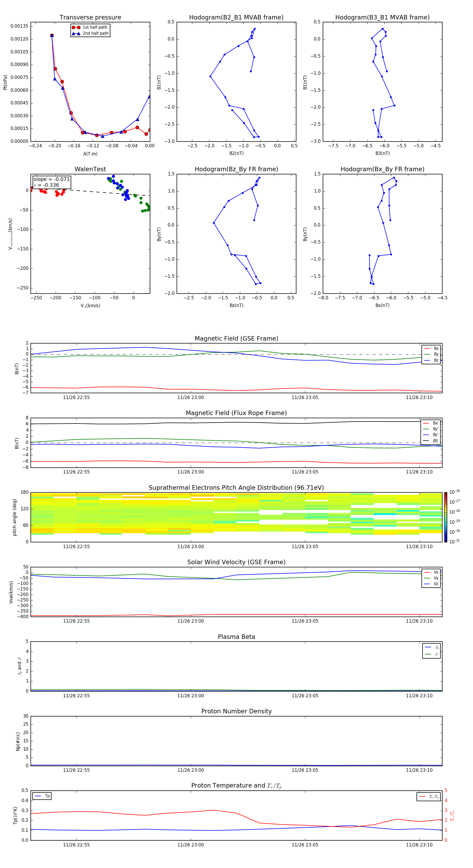Screen dimensions: 473x868
Task: Click the '10^-26' colorbar label
Action: [x=455, y=492]
